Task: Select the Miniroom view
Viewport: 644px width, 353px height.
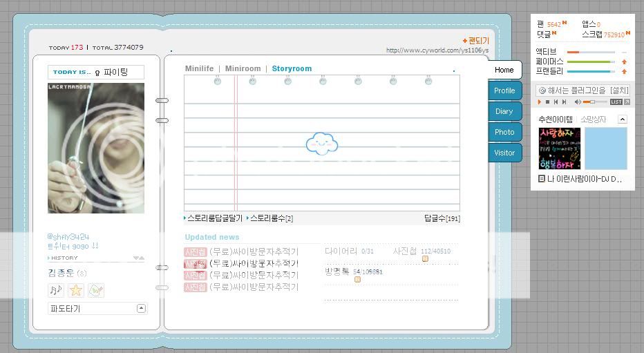Action: [x=243, y=69]
